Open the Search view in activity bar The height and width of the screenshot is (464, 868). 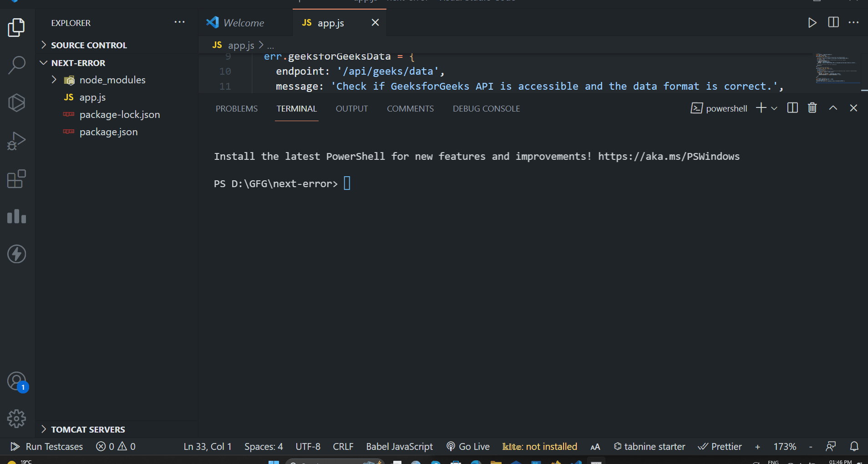(17, 65)
